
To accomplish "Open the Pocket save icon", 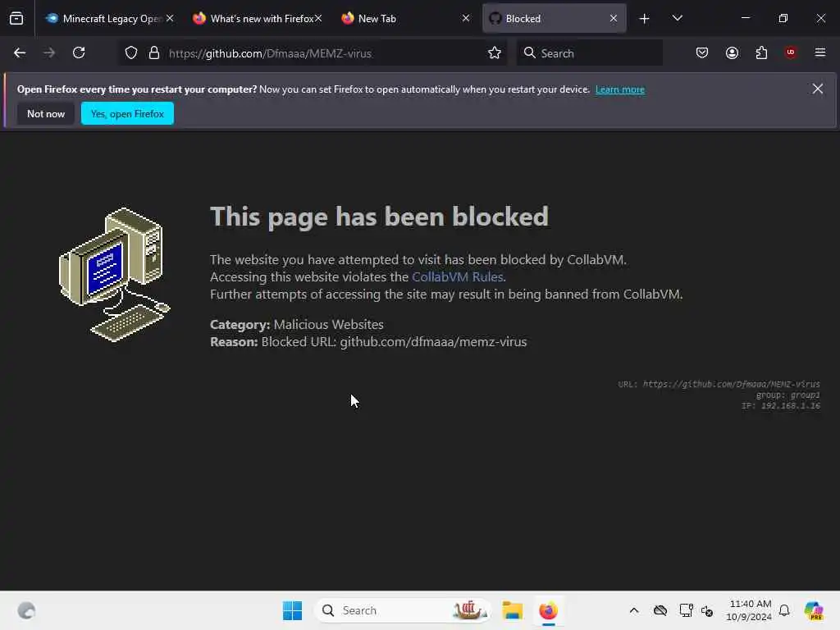I will (702, 52).
